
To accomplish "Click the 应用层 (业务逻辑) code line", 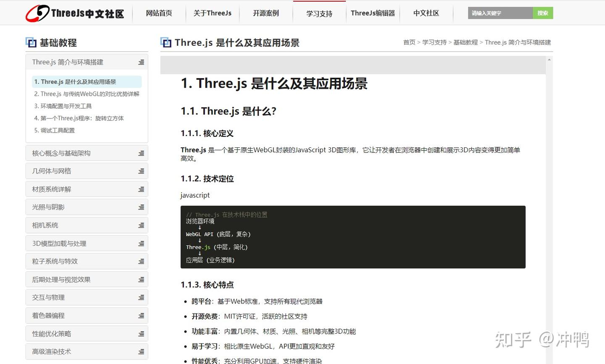I will pyautogui.click(x=210, y=260).
